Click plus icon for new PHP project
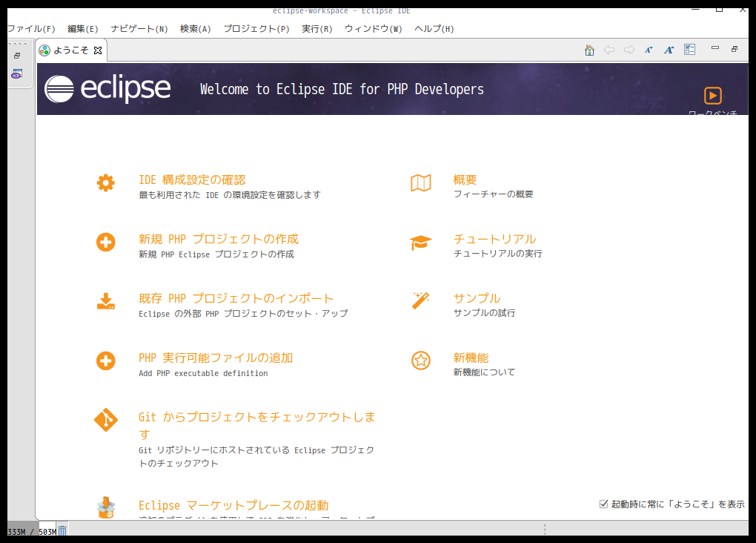Screen dimensions: 756x543 [105, 243]
